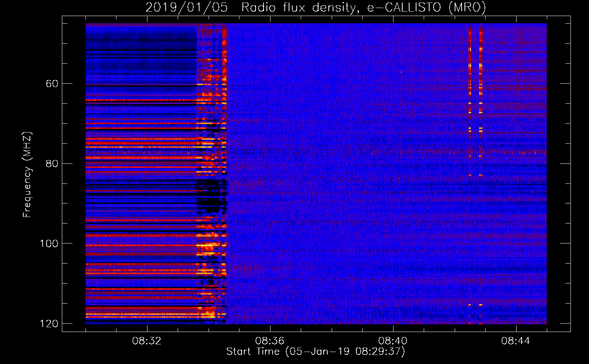Select the 60 frequency tick label
589x364 pixels.
click(52, 84)
